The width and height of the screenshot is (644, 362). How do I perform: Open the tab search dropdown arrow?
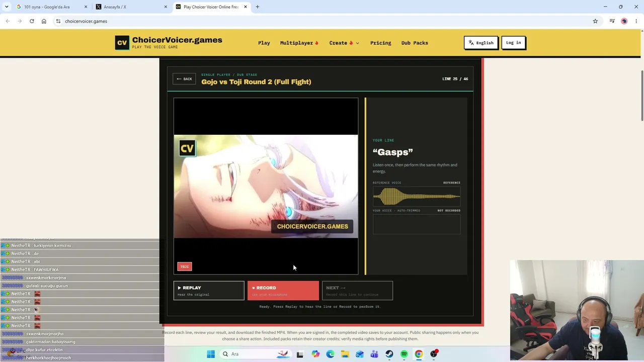coord(7,7)
